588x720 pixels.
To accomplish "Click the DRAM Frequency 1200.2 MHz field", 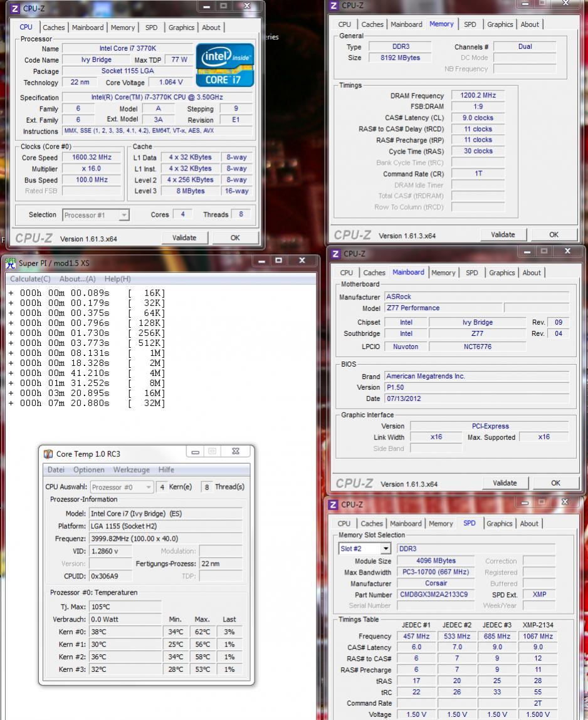I will point(478,95).
